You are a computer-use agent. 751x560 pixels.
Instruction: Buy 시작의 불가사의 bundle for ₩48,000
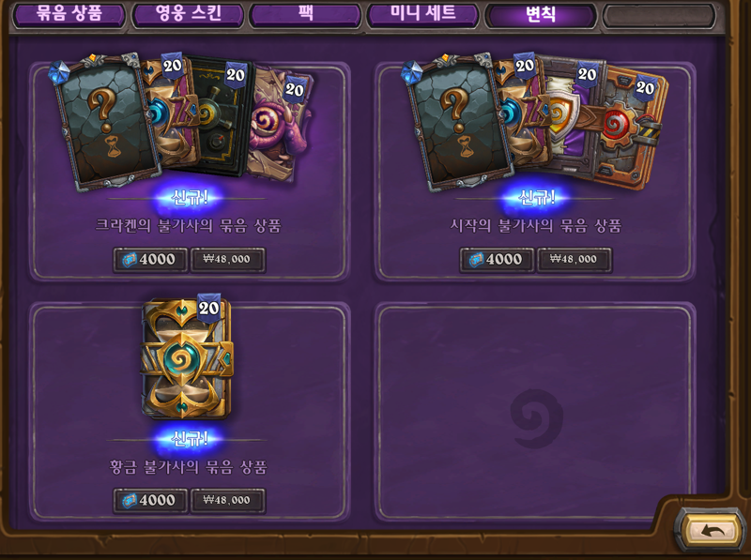575,260
